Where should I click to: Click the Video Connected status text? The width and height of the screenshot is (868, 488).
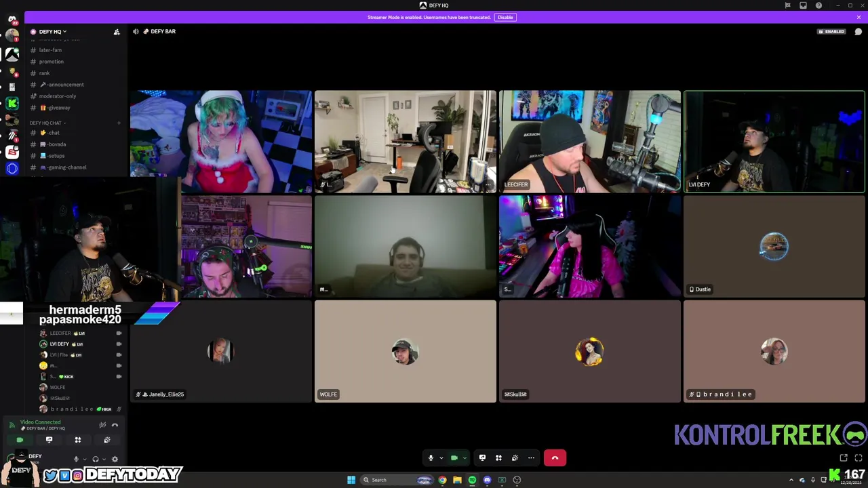coord(40,422)
